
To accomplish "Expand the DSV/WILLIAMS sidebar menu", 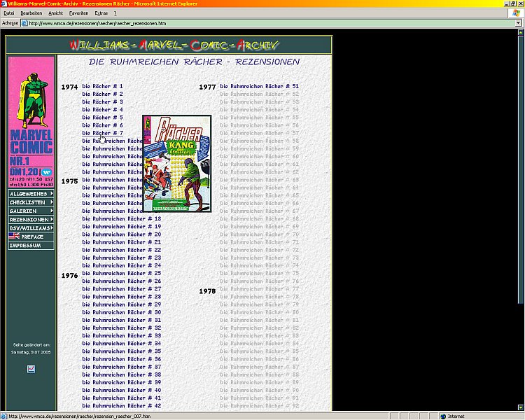I will [31, 228].
